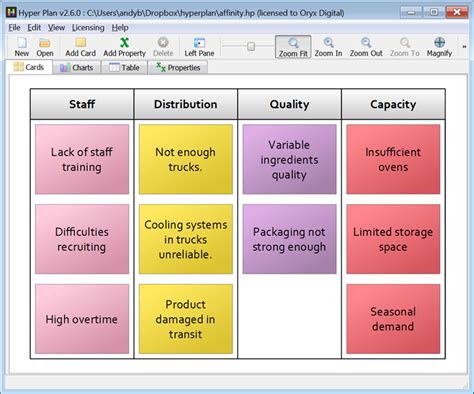The image size is (474, 394).
Task: Select the 'Lack of staff training' card
Action: point(82,159)
